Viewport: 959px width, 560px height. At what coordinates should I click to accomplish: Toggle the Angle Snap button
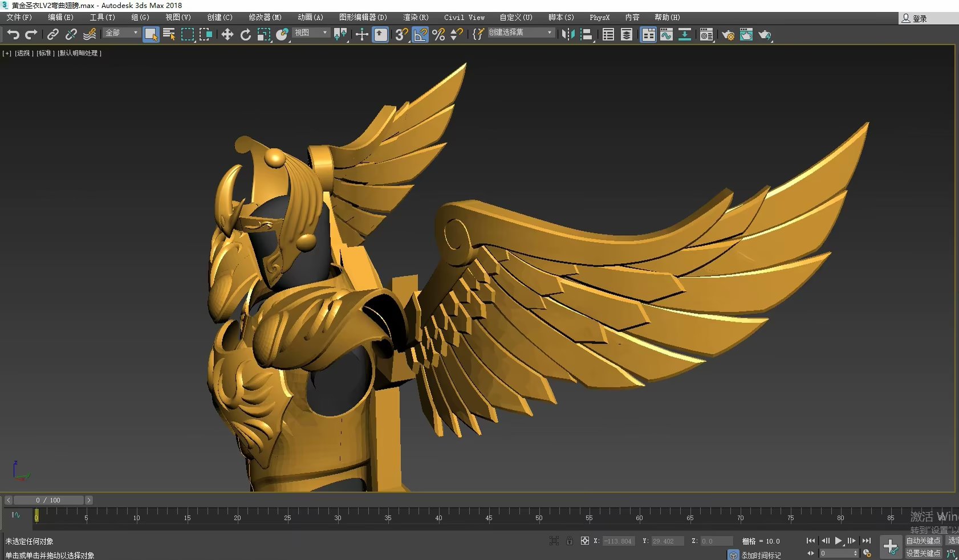[420, 35]
